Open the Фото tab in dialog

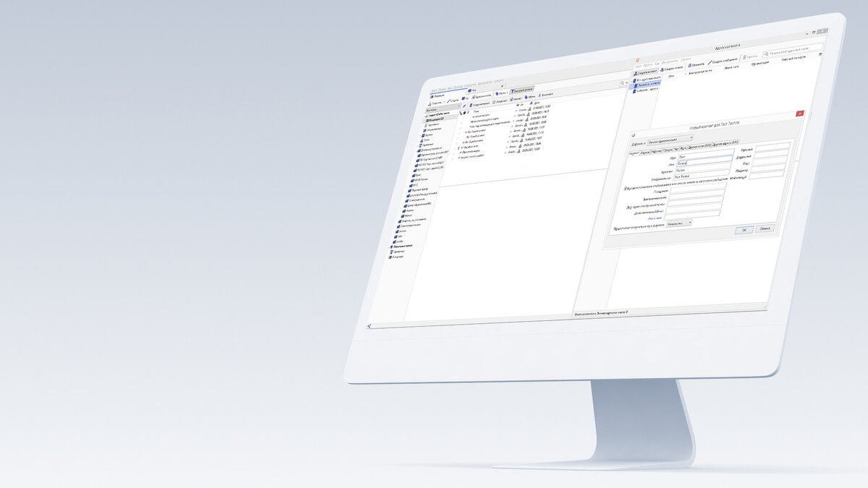tap(683, 148)
